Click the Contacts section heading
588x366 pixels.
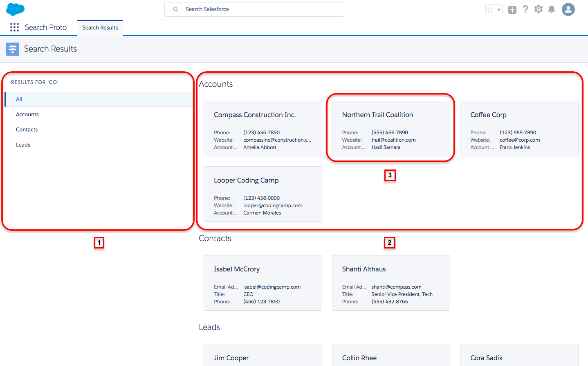(215, 239)
